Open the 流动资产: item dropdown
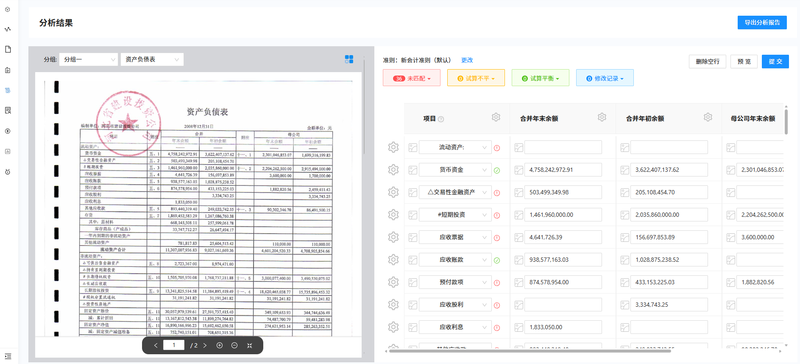Screen dimensions: 800x364 [x=455, y=147]
